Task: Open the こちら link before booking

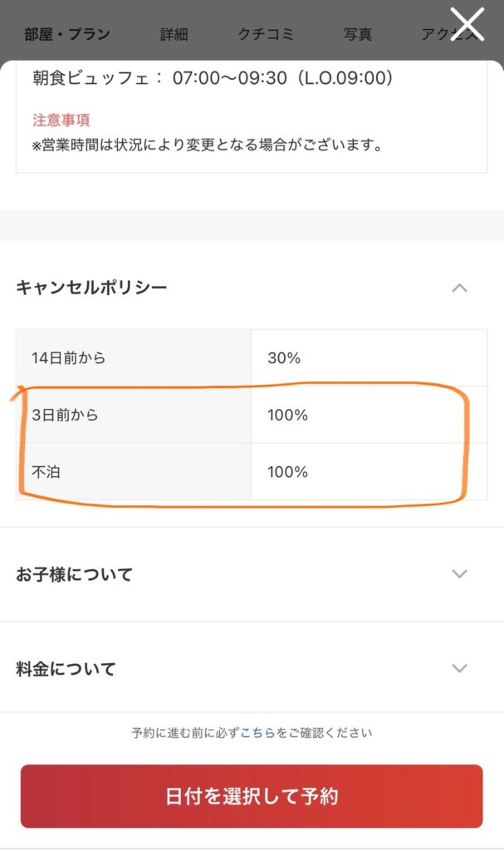Action: pos(258,733)
